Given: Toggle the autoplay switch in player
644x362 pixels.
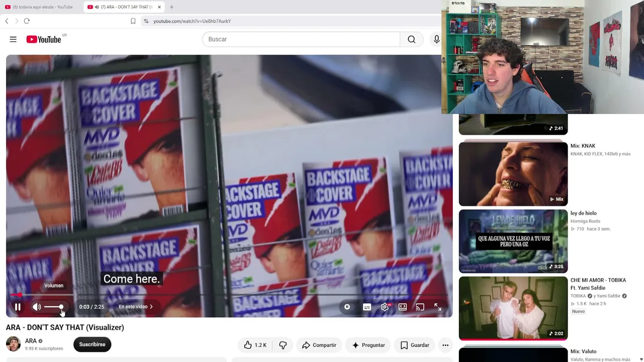Looking at the screenshot, I should [347, 307].
